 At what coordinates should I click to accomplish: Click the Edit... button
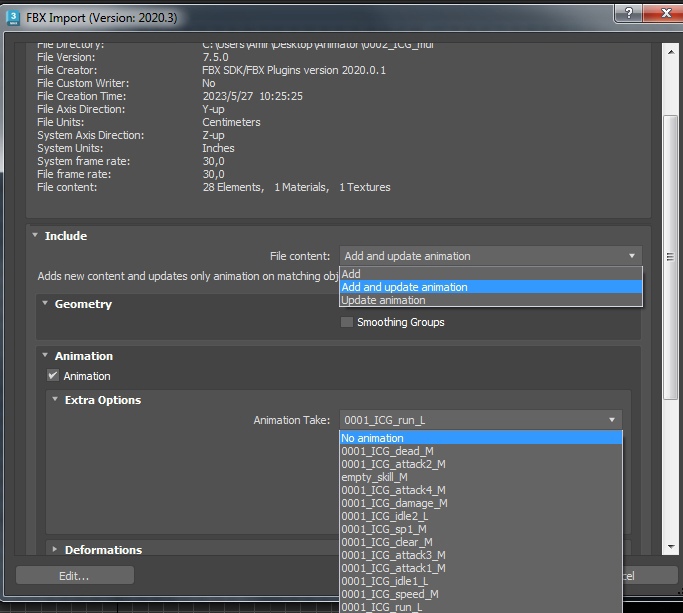[x=75, y=575]
